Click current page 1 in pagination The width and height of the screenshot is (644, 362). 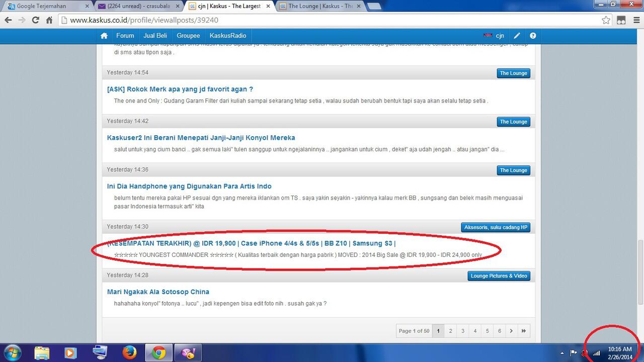point(438,331)
